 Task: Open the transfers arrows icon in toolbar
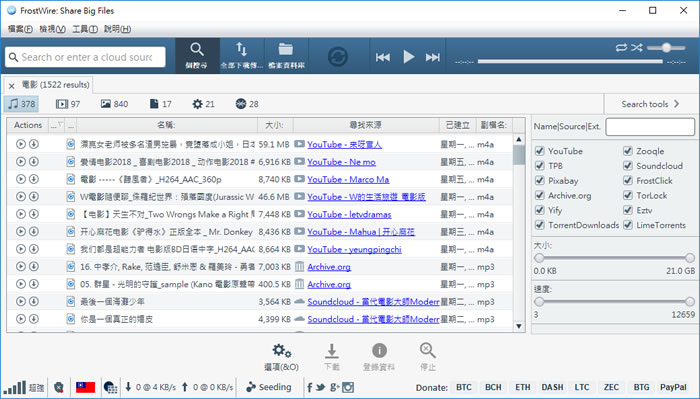pos(241,49)
